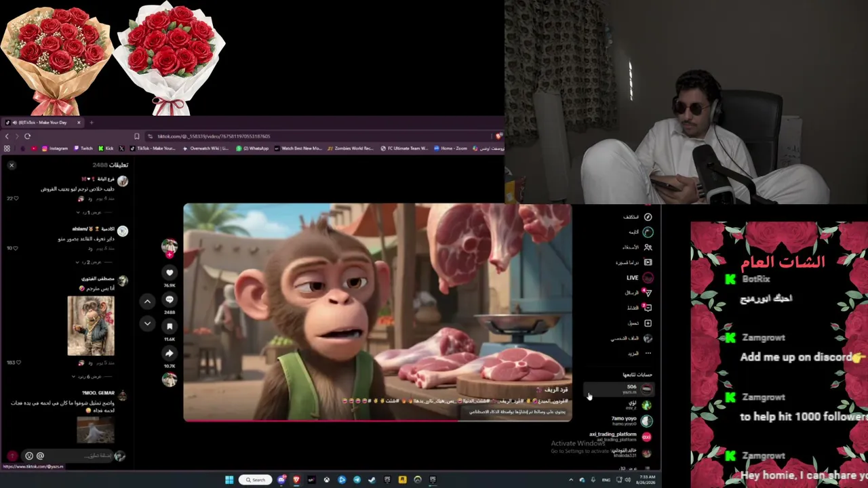This screenshot has width=868, height=488.
Task: Open the apps grid in bookmarks bar
Action: (7, 148)
